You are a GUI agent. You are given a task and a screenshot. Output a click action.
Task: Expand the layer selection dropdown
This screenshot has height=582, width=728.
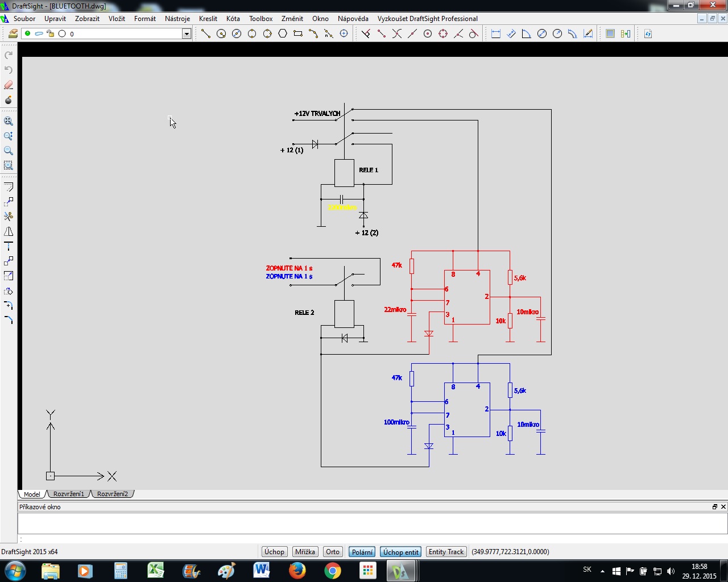pos(186,34)
